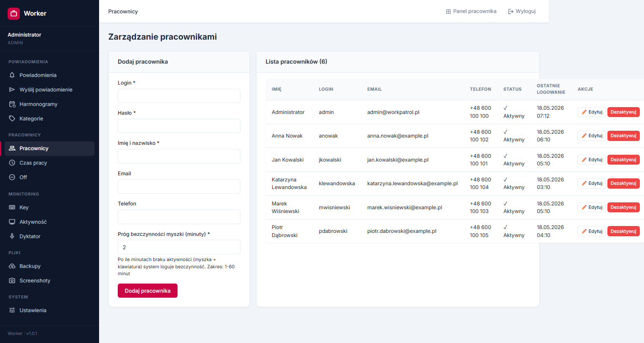Click the Powiadomienia bell icon
Image resolution: width=644 pixels, height=343 pixels.
click(x=12, y=75)
